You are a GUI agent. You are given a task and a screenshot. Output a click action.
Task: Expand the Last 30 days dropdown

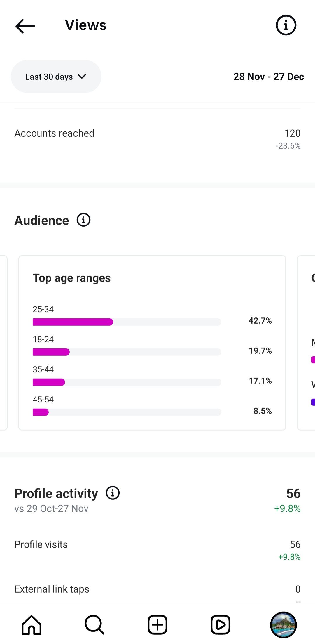pos(49,77)
